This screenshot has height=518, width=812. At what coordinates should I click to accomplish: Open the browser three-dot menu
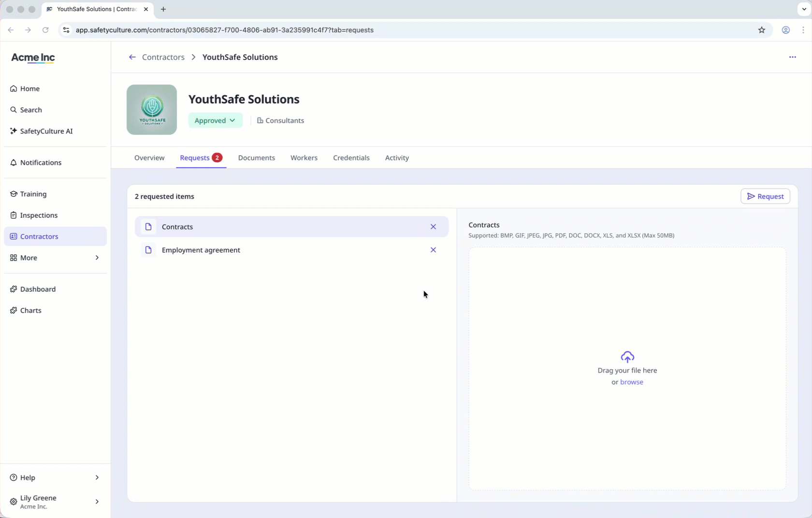tap(803, 30)
